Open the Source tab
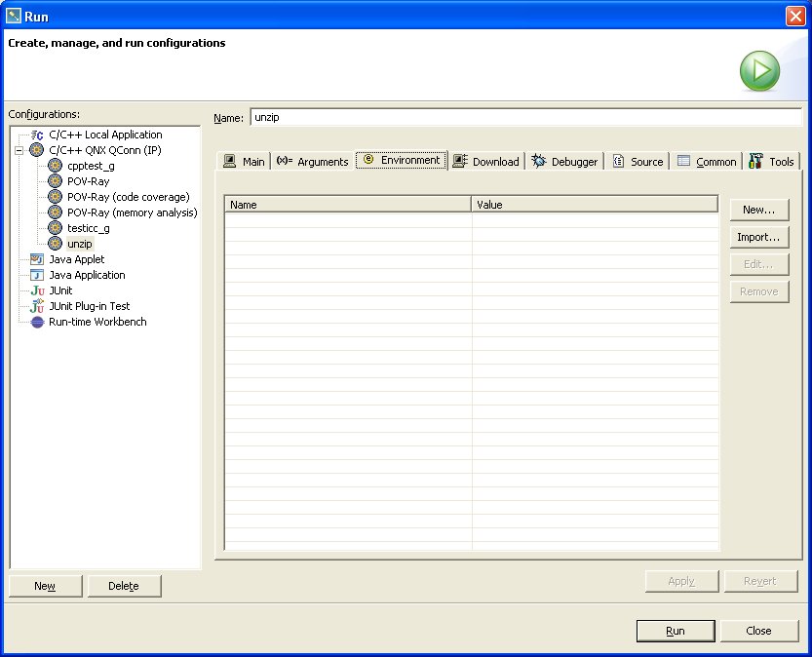Viewport: 812px width, 657px height. tap(638, 162)
